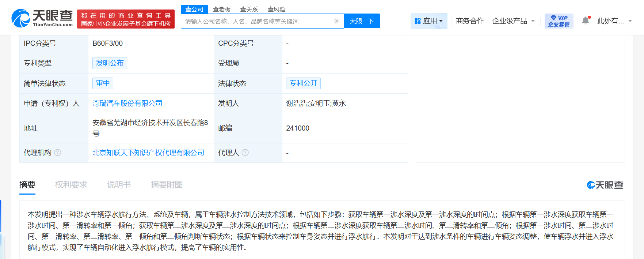This screenshot has height=259, width=644.
Task: Clear the search box with the X icon
Action: click(x=336, y=21)
